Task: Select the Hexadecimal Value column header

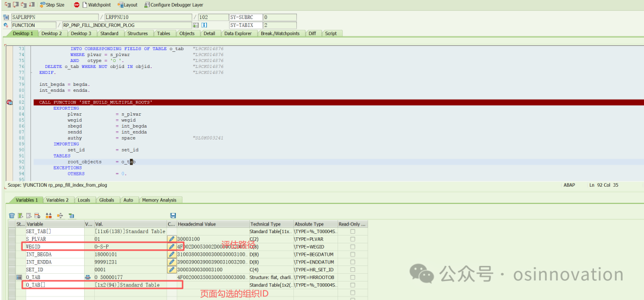Action: click(213, 224)
